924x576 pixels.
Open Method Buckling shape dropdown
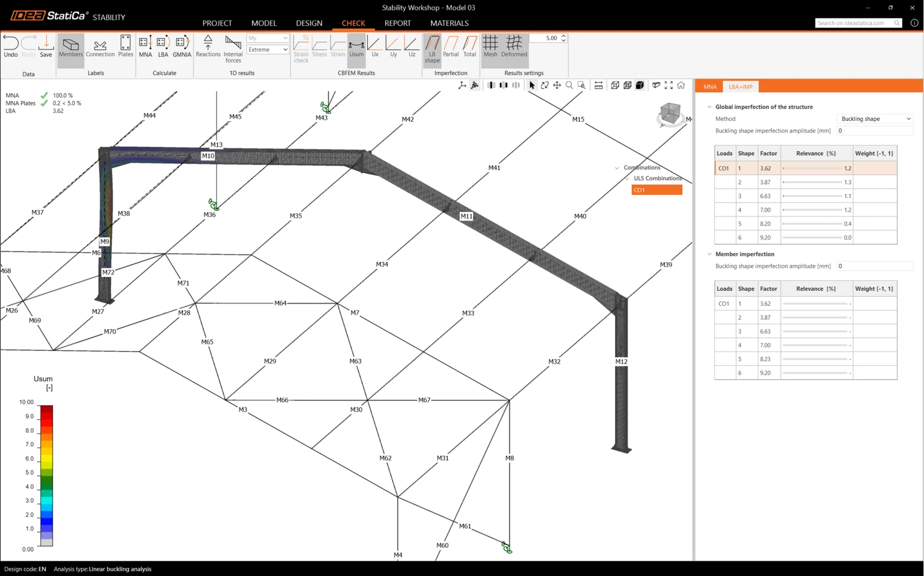pos(875,119)
